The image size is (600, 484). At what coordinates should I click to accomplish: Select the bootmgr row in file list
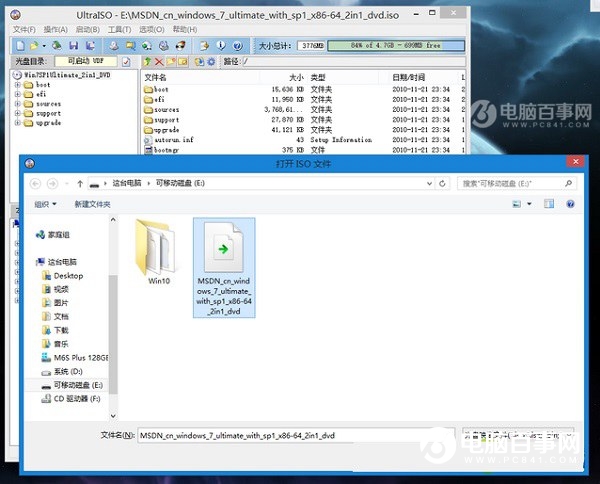[304, 150]
